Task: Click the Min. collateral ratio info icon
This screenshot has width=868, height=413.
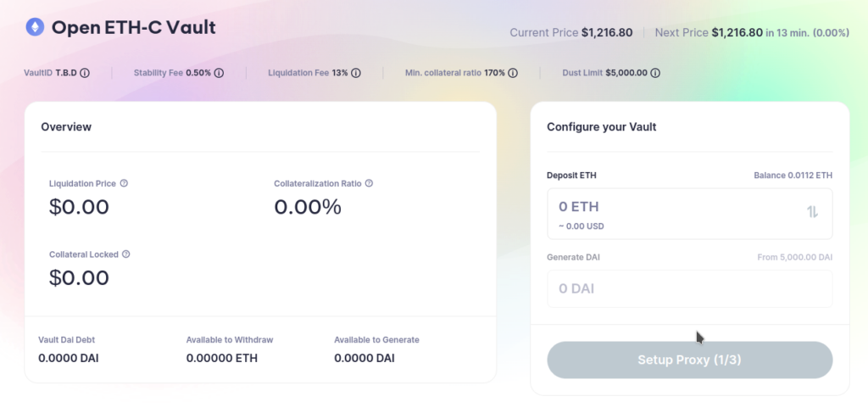Action: pos(512,73)
